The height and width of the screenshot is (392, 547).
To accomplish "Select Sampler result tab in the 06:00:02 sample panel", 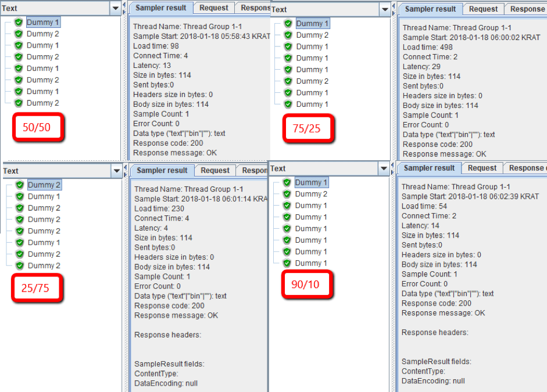I will pos(431,9).
